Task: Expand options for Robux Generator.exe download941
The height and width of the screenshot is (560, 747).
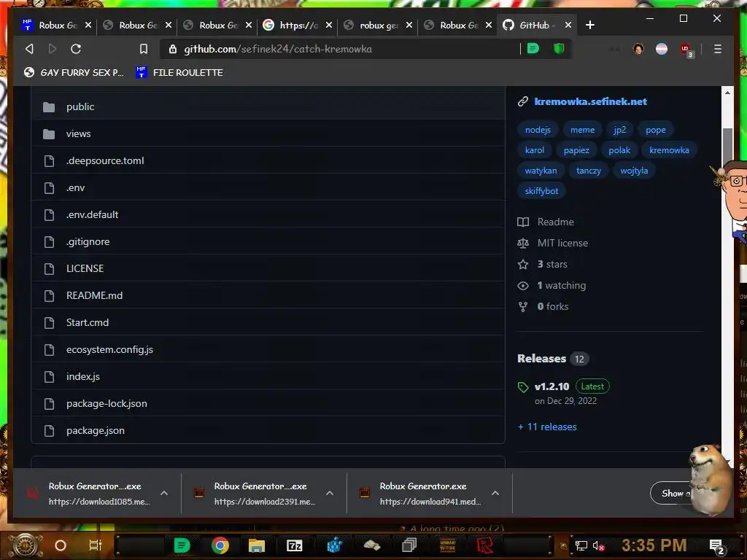Action: [x=495, y=494]
